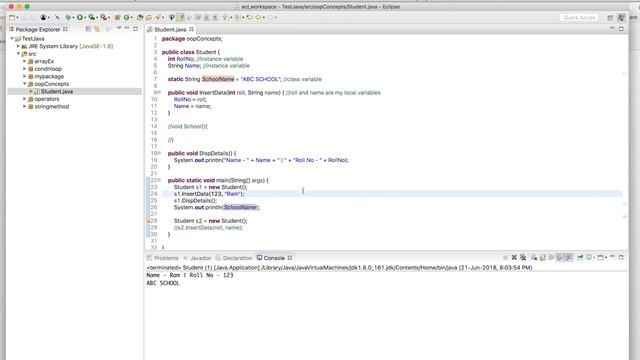Screen dimensions: 640x360
Task: Click the Remove Launch X icon in Console
Action: [514, 258]
